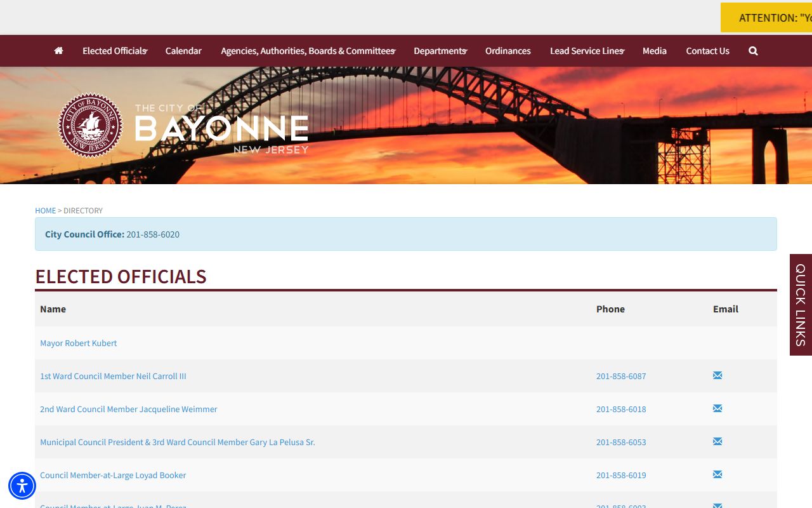Click the ELECTED OFFICIALS heading
This screenshot has width=812, height=508.
tap(121, 277)
